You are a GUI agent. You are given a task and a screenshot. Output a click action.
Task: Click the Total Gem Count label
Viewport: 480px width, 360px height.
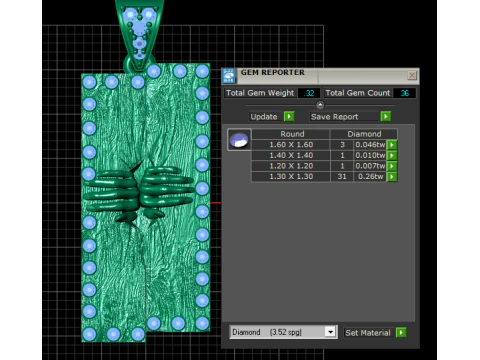[x=358, y=93]
